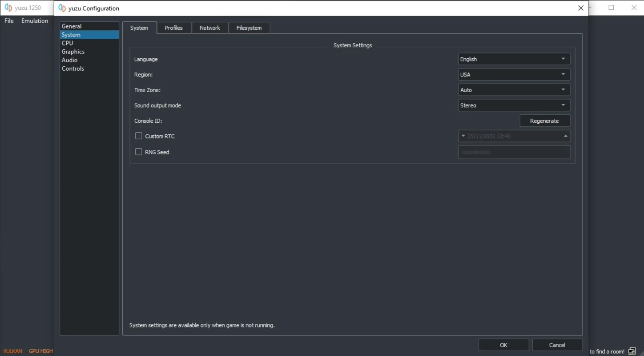
Task: Open the Sound output mode dropdown
Action: (x=514, y=105)
